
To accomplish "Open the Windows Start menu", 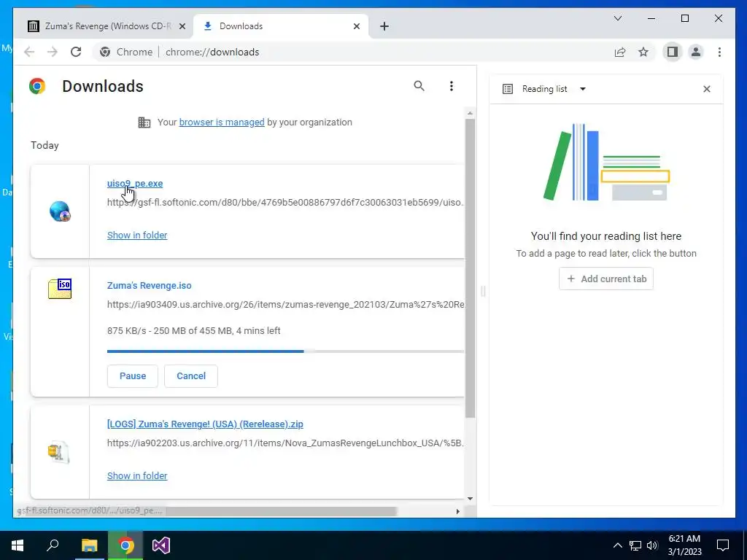I will coord(18,545).
